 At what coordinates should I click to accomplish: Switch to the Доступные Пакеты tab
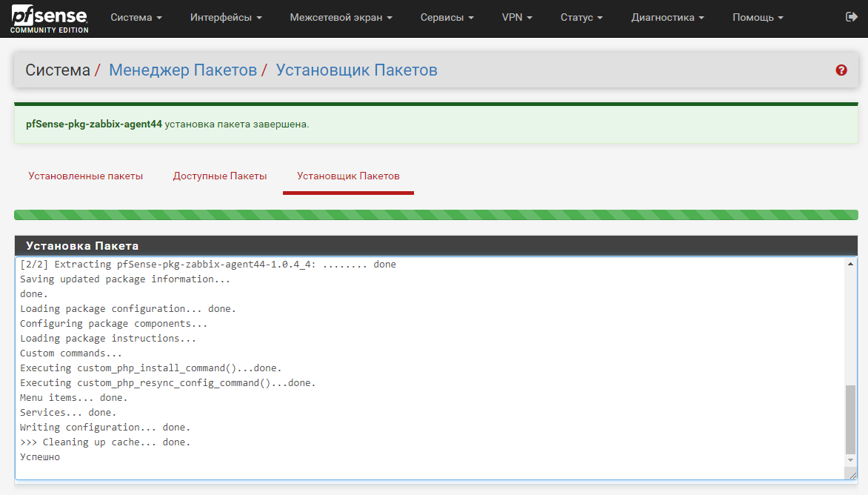point(220,176)
